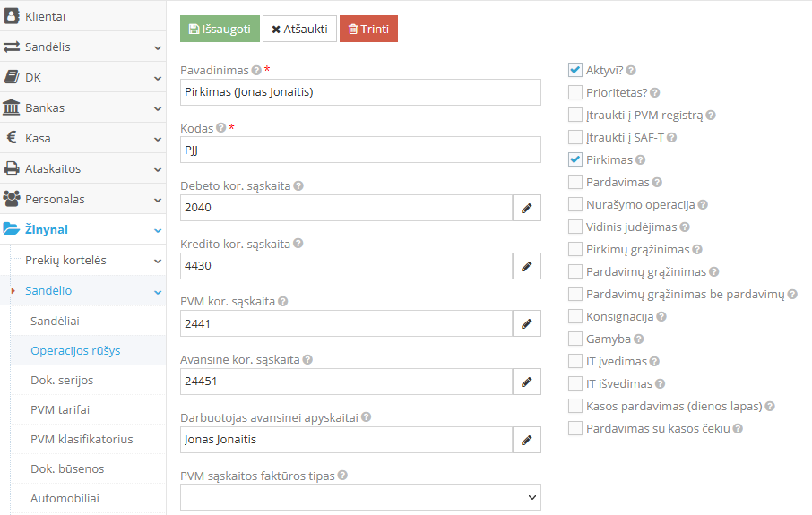Go to PVM tarifai in the sidebar

coord(60,409)
